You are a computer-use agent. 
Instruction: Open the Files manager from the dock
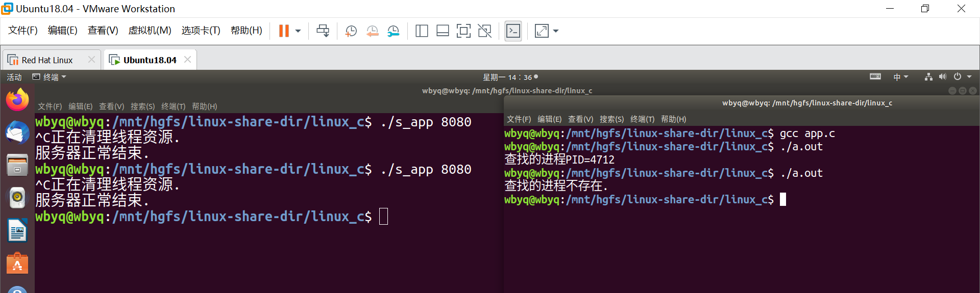[17, 165]
